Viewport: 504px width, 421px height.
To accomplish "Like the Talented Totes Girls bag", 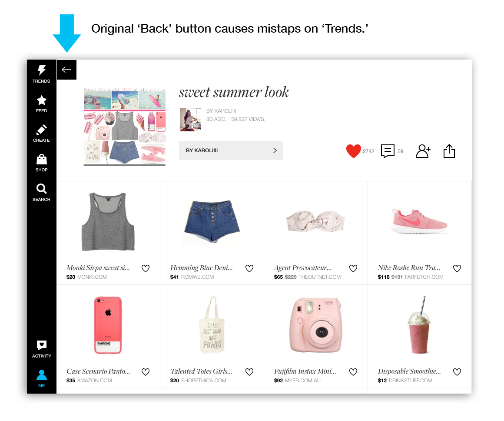I will tap(249, 372).
